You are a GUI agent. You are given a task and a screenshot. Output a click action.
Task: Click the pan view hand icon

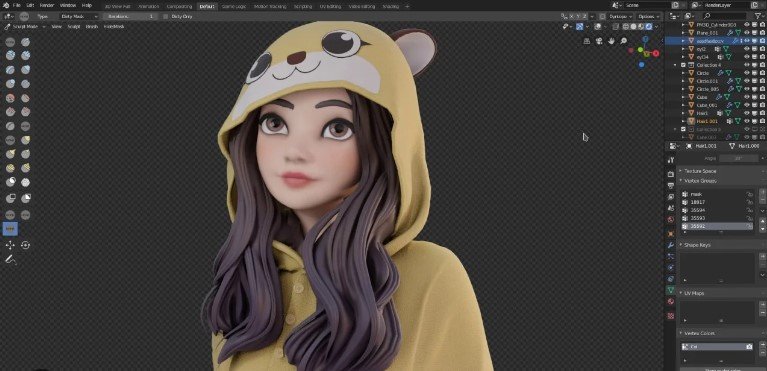611,41
